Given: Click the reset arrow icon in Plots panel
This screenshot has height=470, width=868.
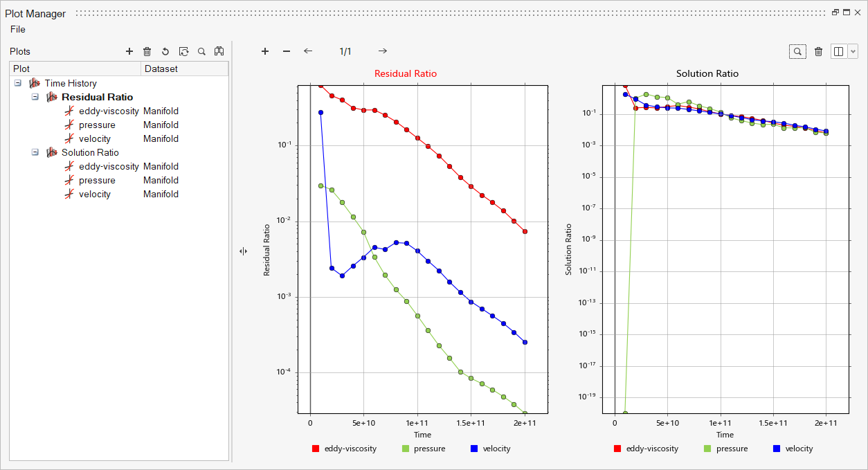Looking at the screenshot, I should (165, 51).
